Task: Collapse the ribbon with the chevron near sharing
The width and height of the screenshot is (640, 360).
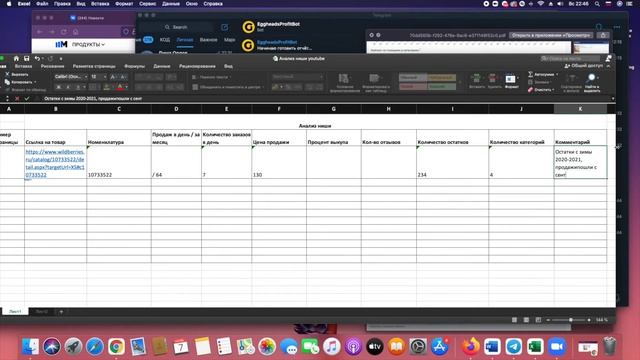Action: click(608, 66)
